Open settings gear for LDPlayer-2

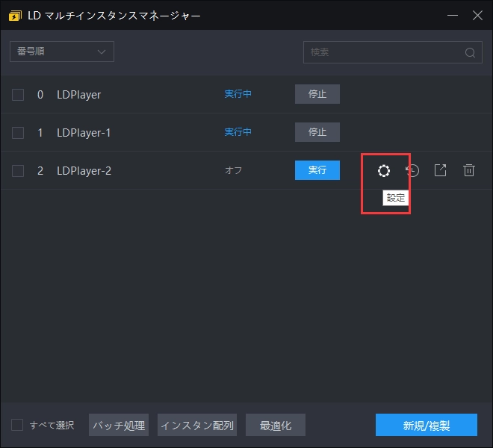(384, 171)
